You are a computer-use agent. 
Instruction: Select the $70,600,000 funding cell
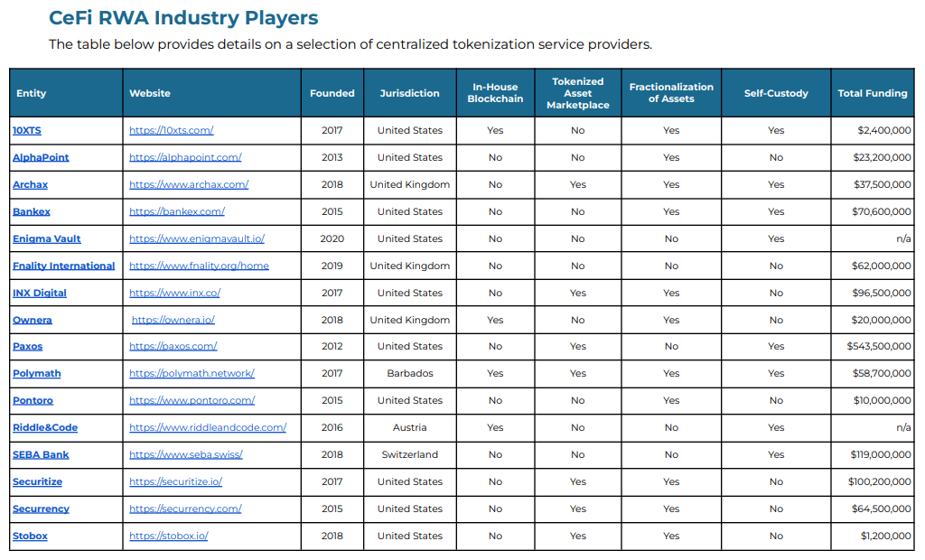(x=874, y=212)
